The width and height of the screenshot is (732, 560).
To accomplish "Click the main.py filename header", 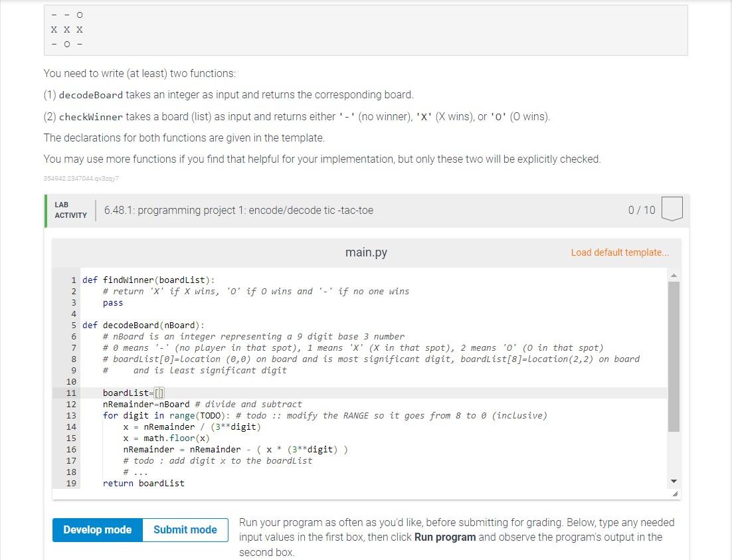I will [x=366, y=252].
